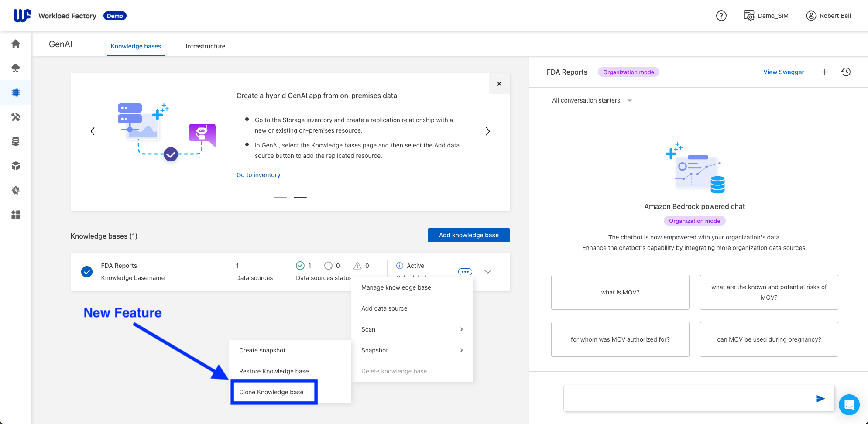Viewport: 868px width, 424px height.
Task: Open the All conversation starters dropdown
Action: coord(594,100)
